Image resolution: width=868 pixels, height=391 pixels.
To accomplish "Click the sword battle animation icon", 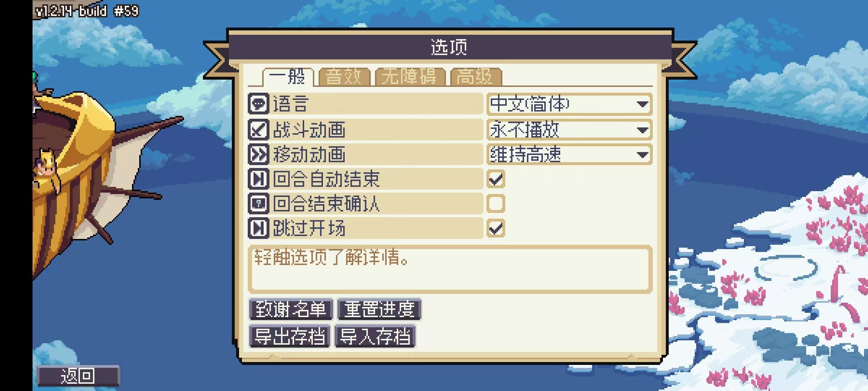I will point(258,130).
